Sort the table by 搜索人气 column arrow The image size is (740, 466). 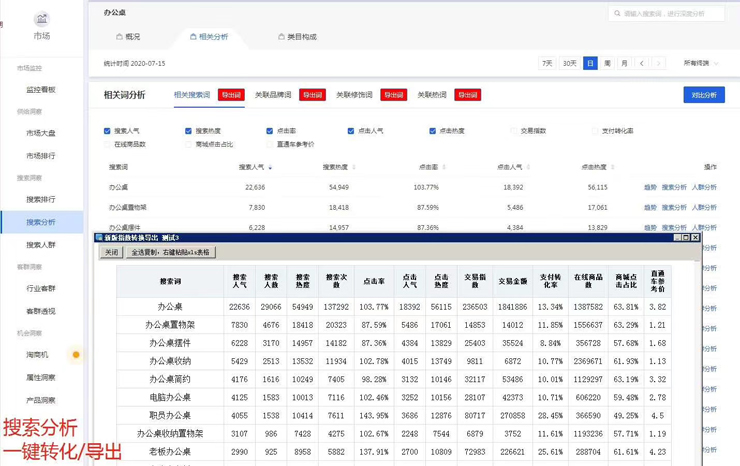tap(270, 167)
